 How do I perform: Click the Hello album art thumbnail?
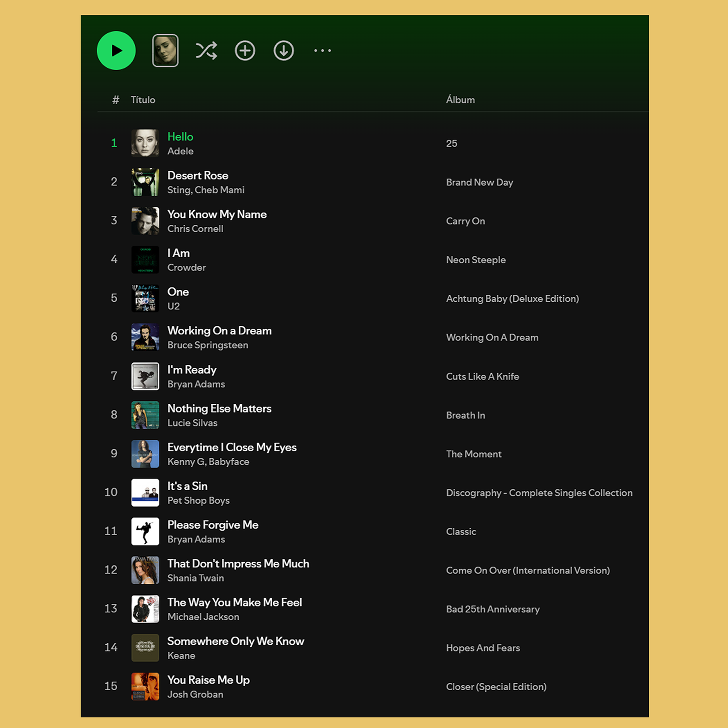click(145, 143)
